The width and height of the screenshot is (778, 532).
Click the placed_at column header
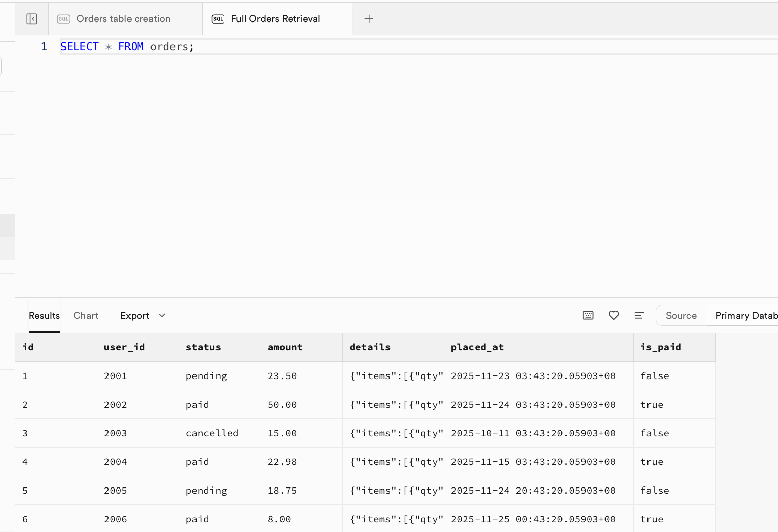click(x=477, y=347)
